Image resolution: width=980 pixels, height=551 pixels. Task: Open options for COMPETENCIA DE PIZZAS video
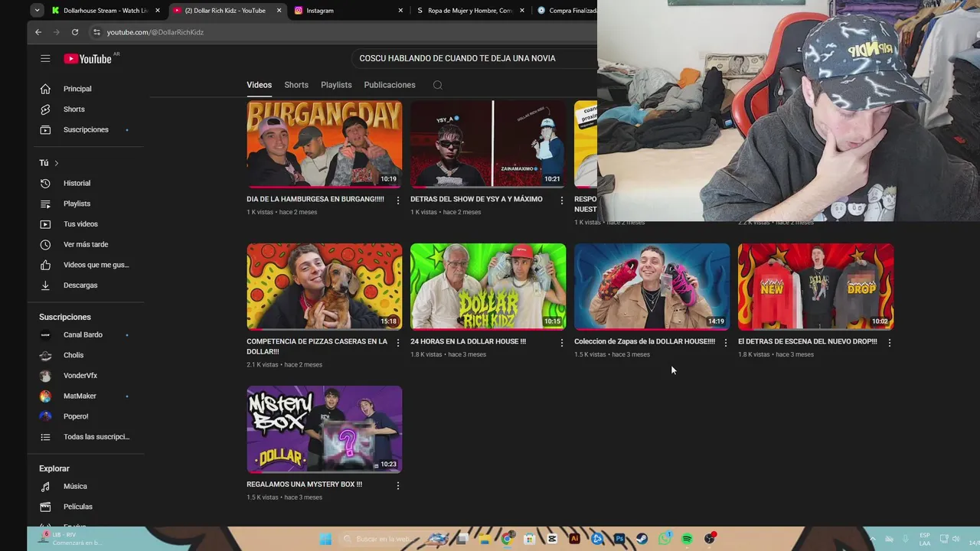click(x=397, y=343)
